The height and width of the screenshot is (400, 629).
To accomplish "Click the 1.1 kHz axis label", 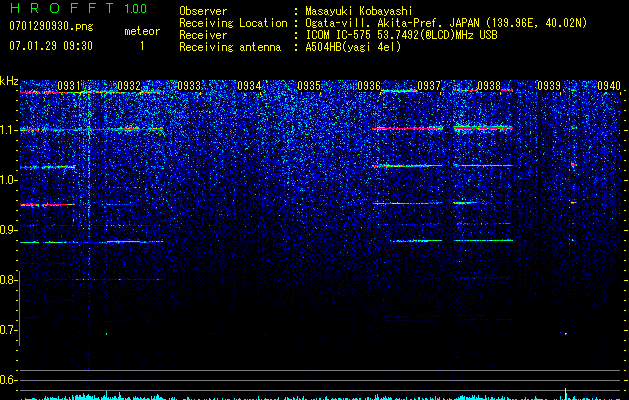I will (x=9, y=130).
